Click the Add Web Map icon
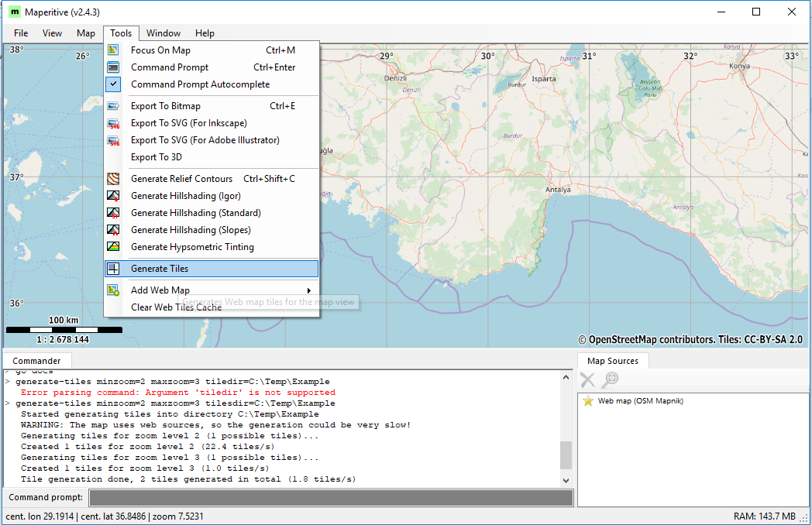Screen dimensions: 812x525 click(114, 290)
